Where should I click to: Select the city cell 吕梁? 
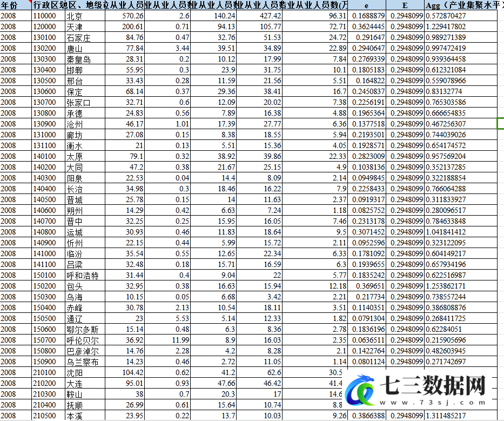(x=85, y=264)
